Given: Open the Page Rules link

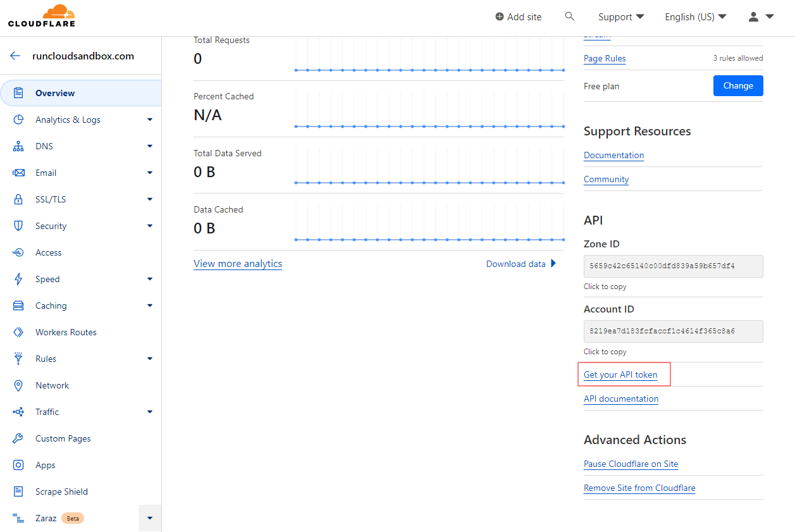Looking at the screenshot, I should [x=605, y=58].
